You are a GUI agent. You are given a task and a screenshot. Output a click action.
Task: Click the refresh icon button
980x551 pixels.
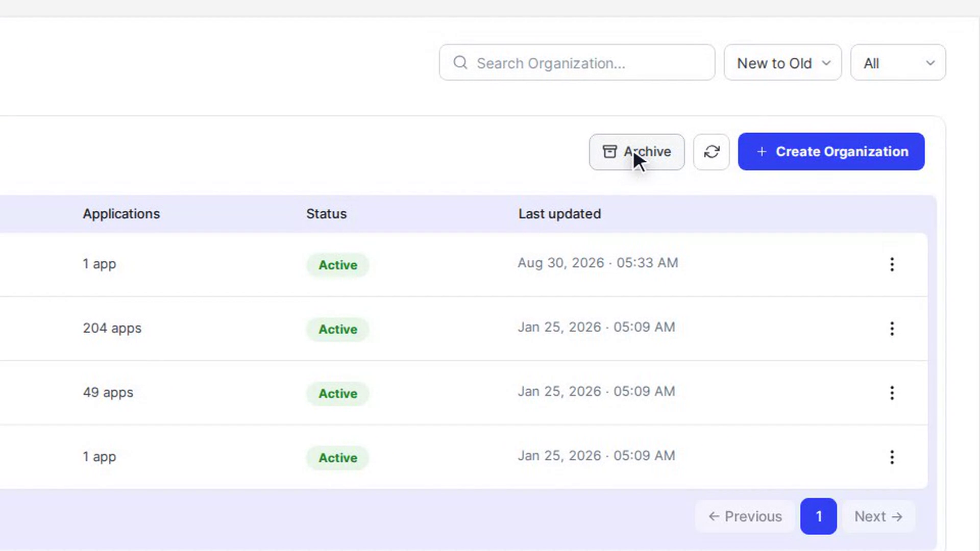pyautogui.click(x=712, y=152)
